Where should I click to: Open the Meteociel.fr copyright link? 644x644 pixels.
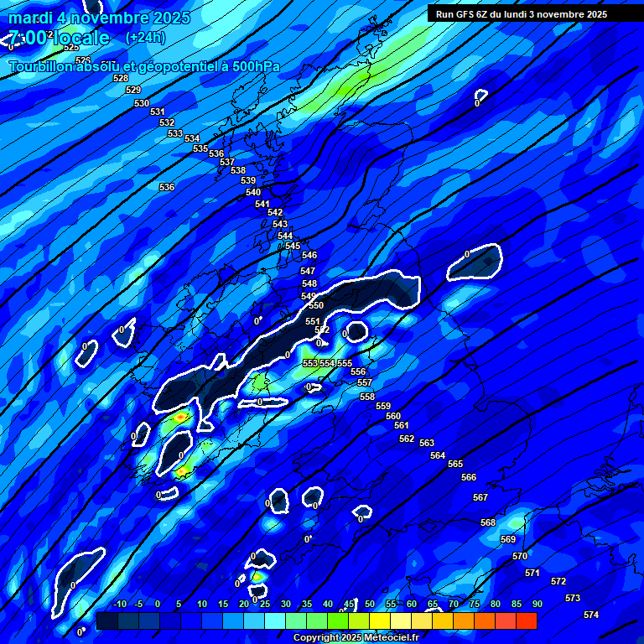click(356, 638)
